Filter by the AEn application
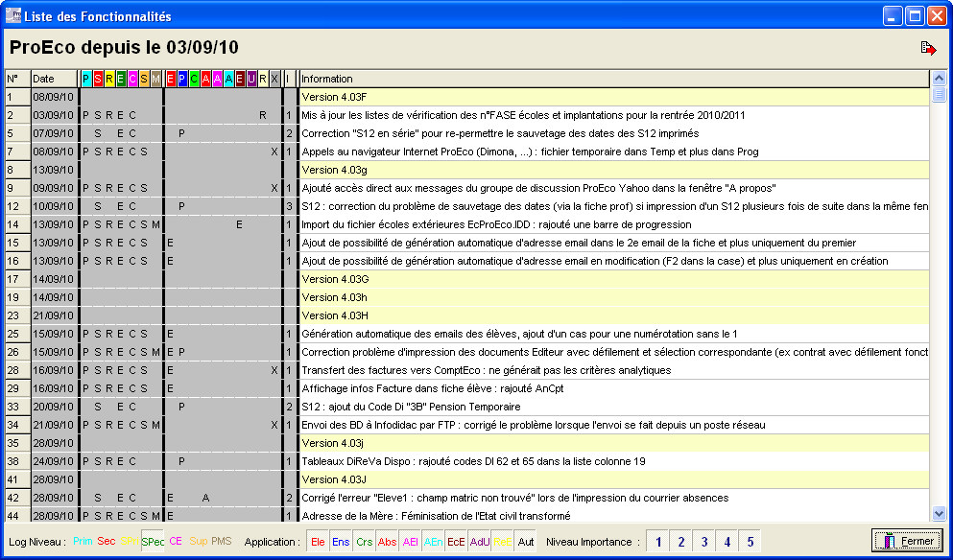The width and height of the screenshot is (953, 560). pyautogui.click(x=434, y=542)
